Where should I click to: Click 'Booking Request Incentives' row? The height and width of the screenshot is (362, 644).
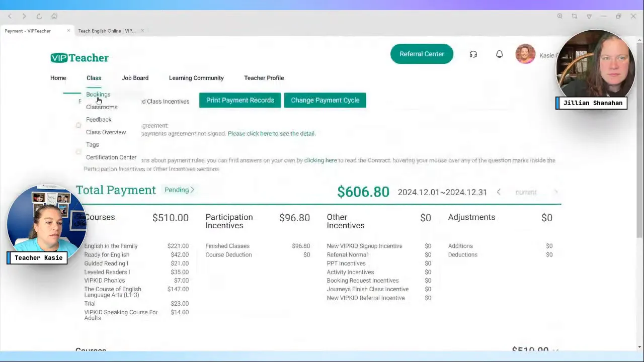tap(379, 281)
